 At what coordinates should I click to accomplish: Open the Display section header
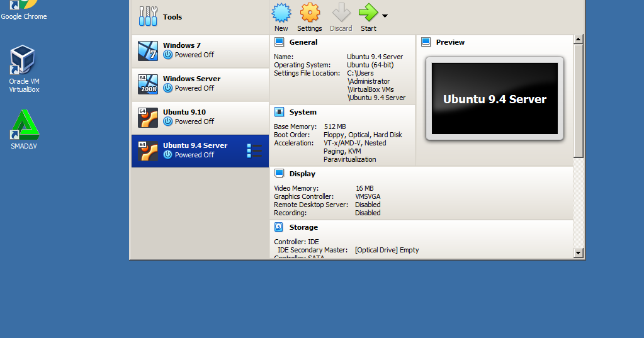pos(302,174)
